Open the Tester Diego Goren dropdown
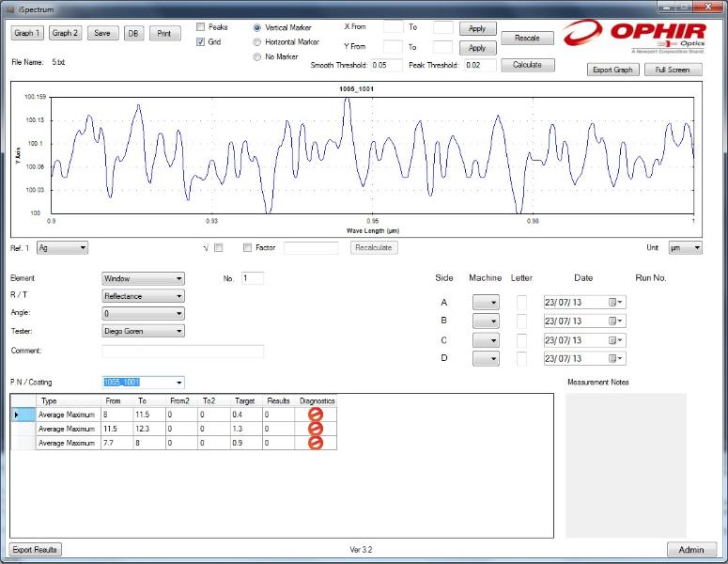Screen dimensions: 728x564 (143, 331)
